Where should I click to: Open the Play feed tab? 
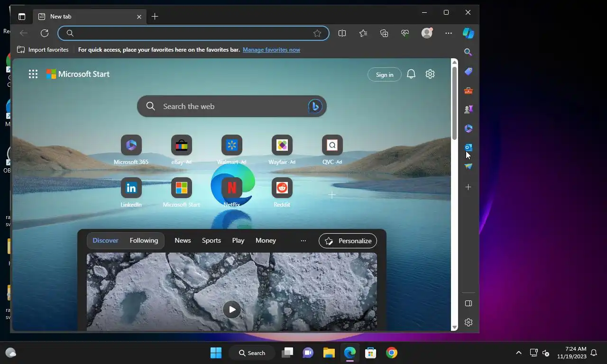point(238,241)
